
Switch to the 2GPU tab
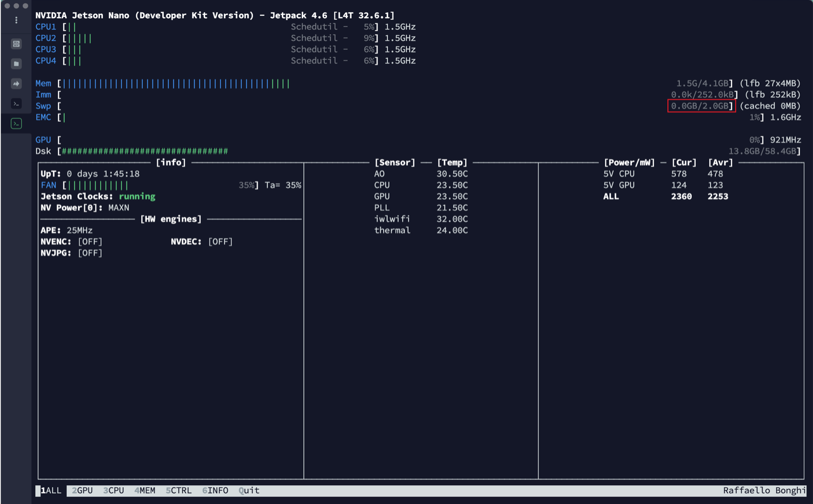82,491
